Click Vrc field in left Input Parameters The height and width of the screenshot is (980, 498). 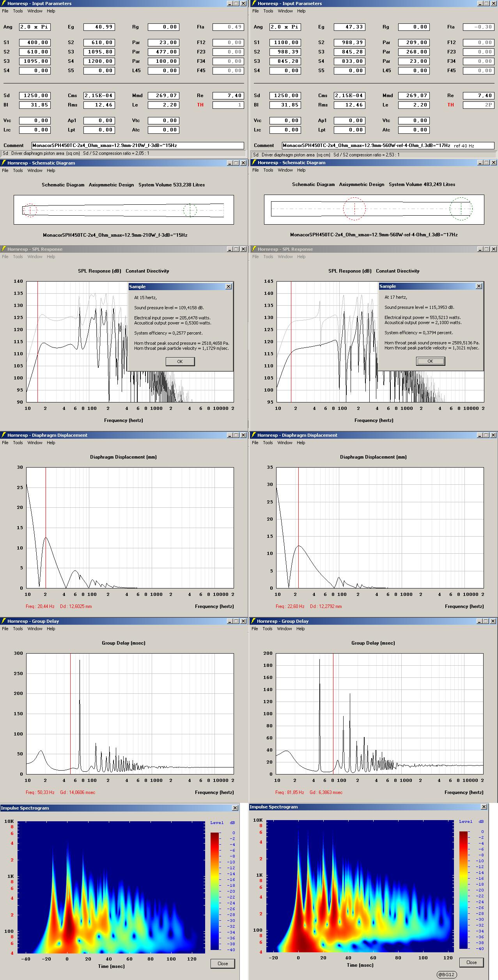coord(35,121)
